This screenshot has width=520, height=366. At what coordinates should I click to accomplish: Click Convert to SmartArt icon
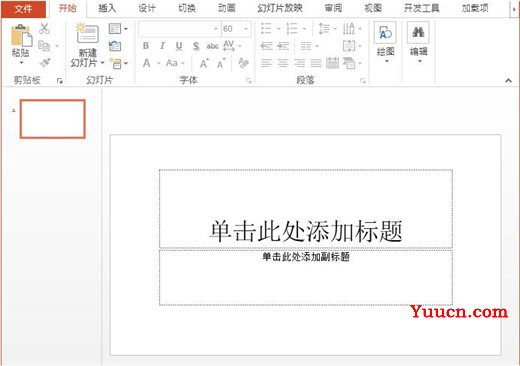[349, 63]
